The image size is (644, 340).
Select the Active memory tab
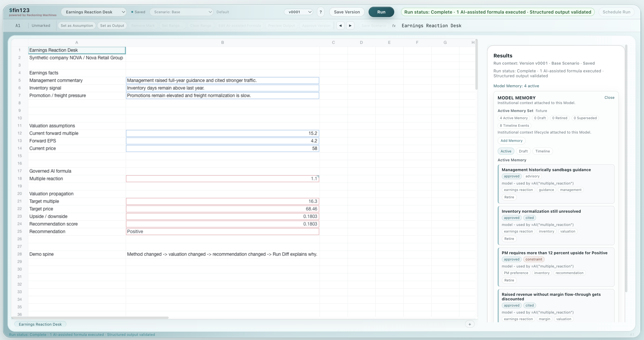(506, 151)
